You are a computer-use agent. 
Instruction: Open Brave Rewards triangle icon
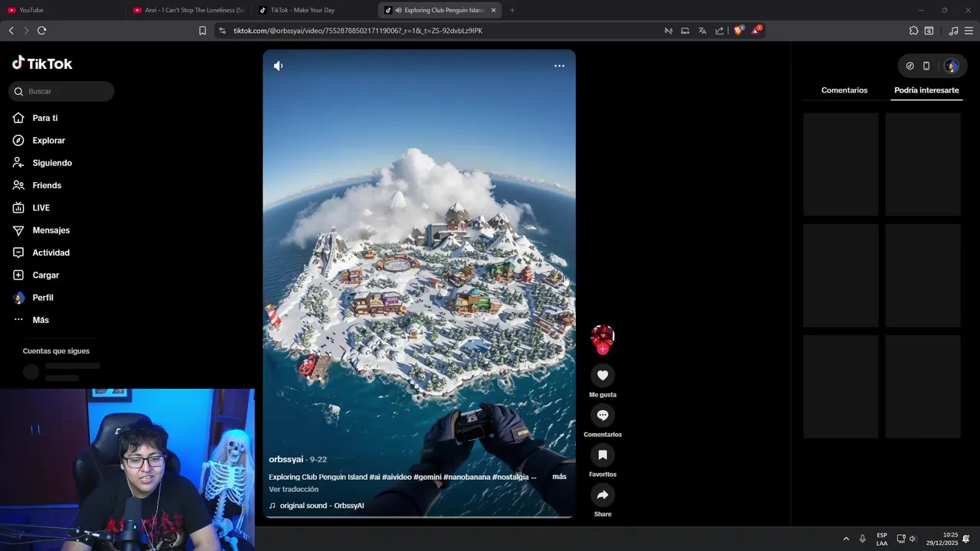756,31
